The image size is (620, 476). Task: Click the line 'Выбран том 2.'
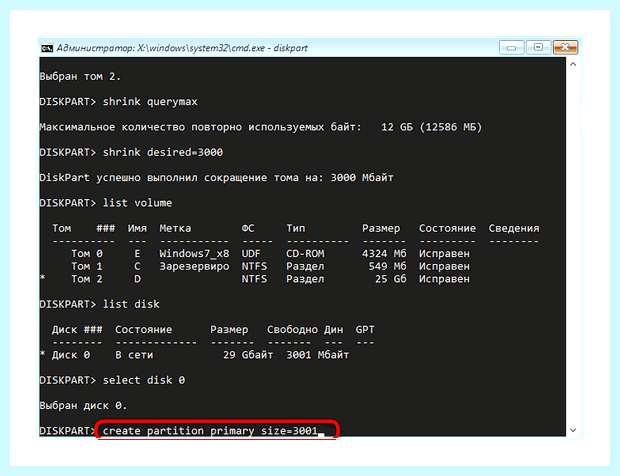80,76
